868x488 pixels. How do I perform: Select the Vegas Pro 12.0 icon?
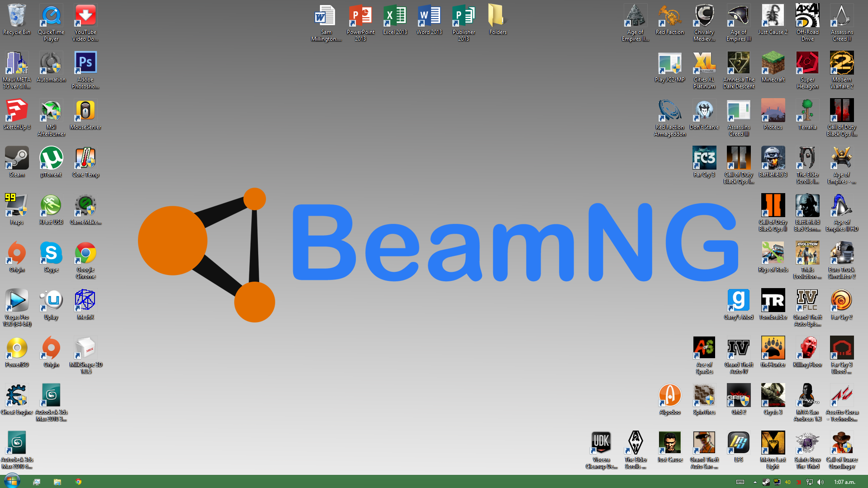pyautogui.click(x=17, y=308)
